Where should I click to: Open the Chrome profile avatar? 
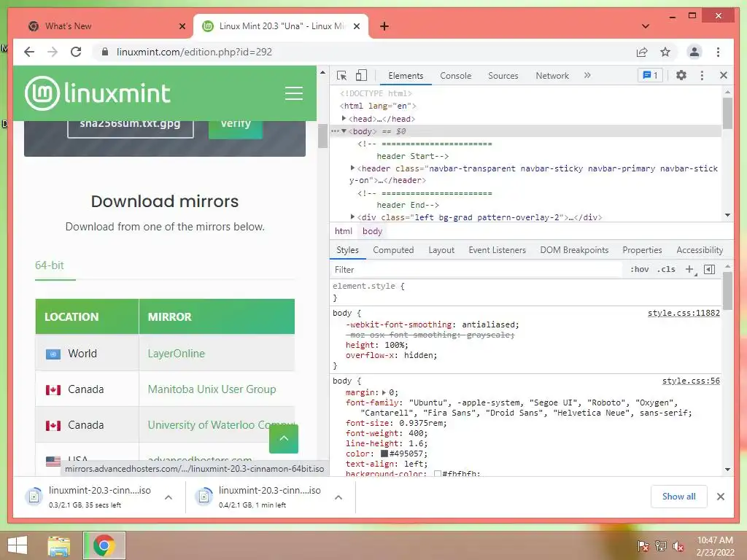pyautogui.click(x=694, y=52)
